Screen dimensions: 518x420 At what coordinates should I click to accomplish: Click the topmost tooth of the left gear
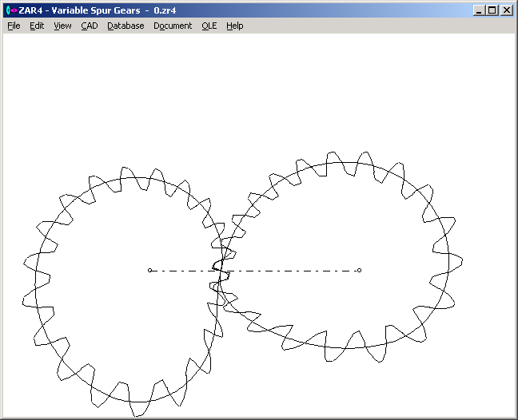point(126,174)
